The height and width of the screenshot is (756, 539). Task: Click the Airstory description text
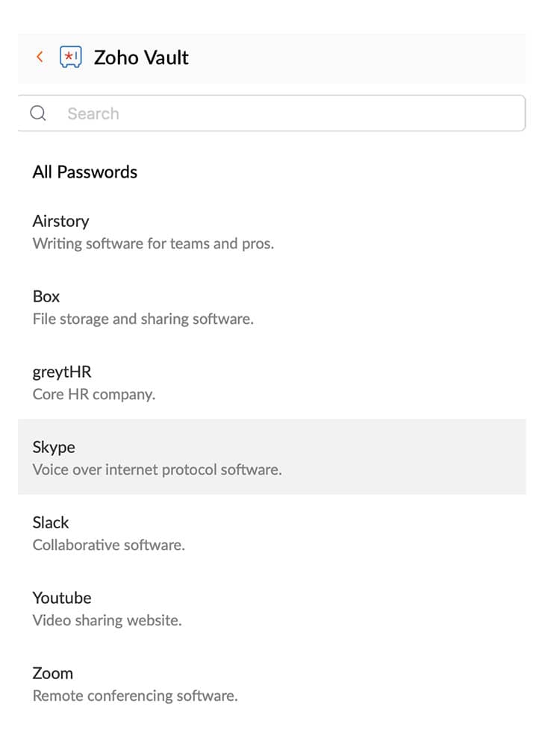pyautogui.click(x=153, y=243)
